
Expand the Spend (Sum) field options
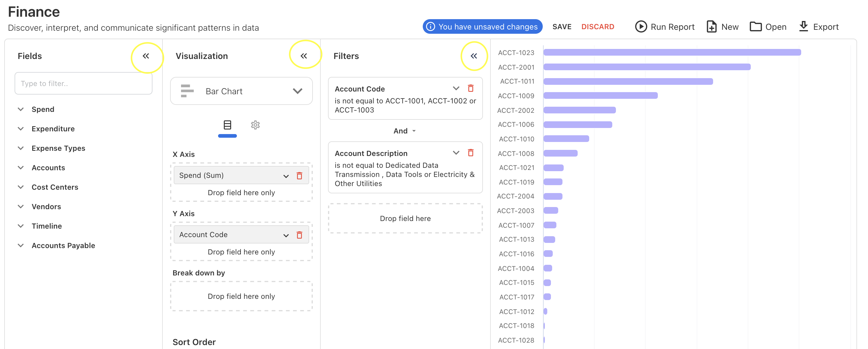pyautogui.click(x=286, y=176)
